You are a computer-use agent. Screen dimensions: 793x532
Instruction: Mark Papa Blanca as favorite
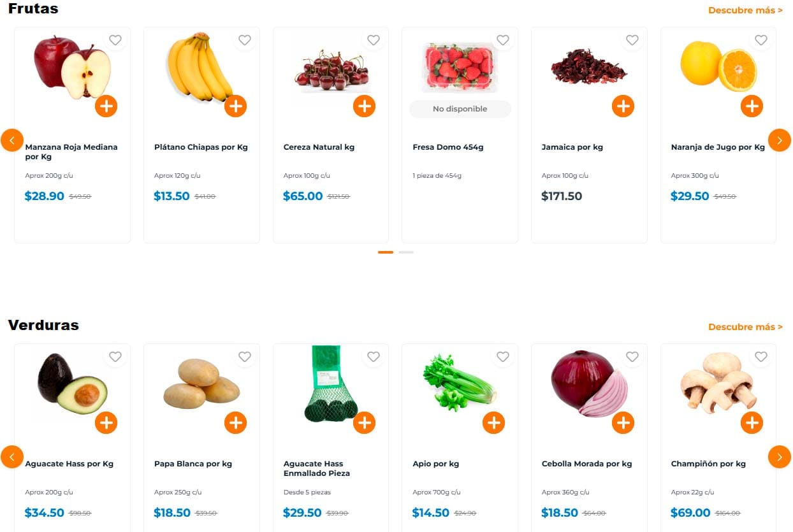point(244,357)
